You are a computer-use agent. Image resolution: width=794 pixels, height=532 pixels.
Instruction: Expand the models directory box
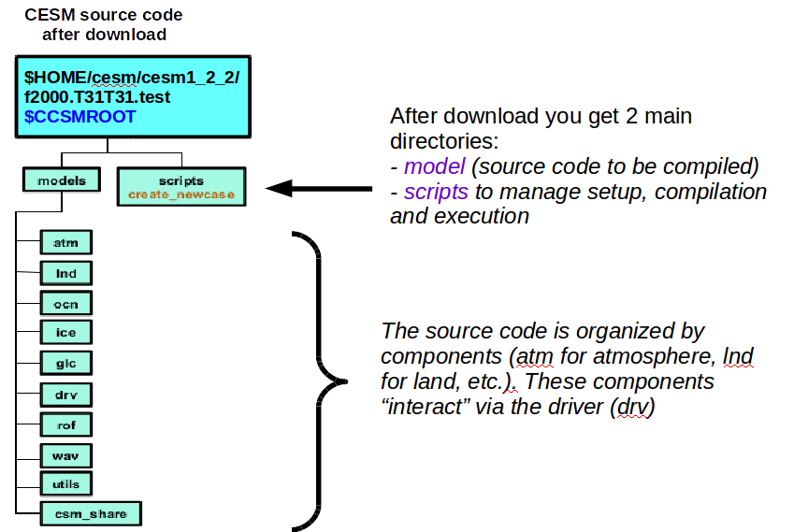[61, 180]
